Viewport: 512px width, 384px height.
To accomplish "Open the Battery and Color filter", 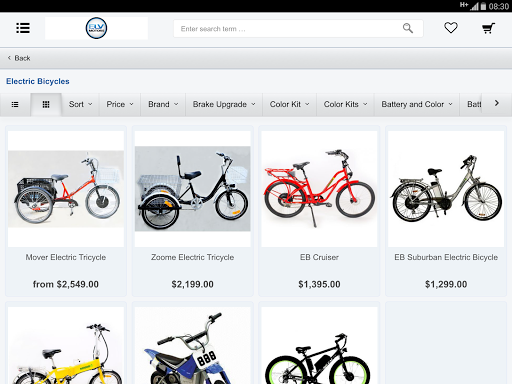I will click(417, 104).
